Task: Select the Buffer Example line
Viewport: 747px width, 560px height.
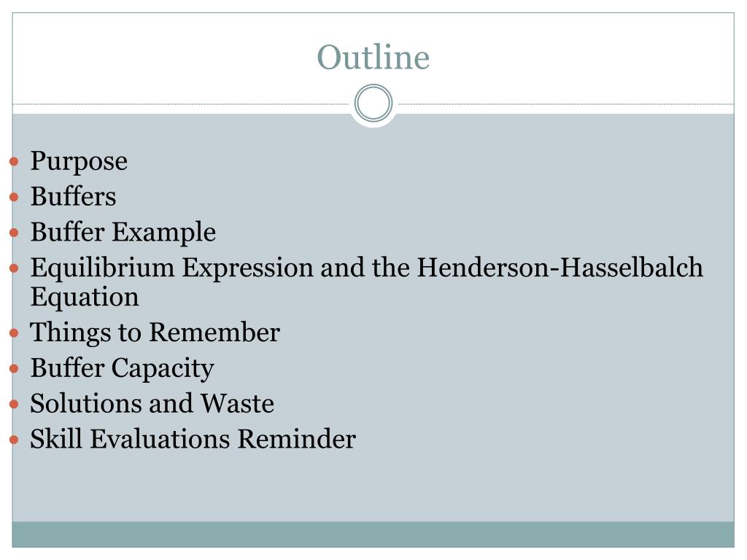Action: click(123, 233)
